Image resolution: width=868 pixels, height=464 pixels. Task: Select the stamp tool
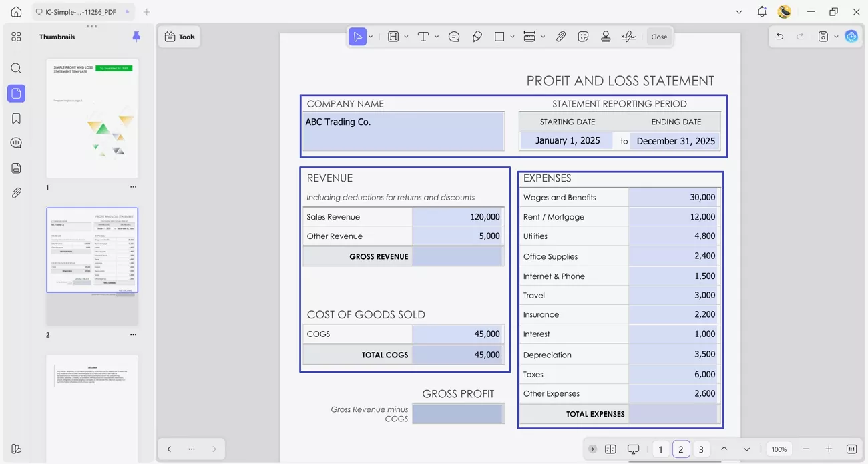(606, 37)
